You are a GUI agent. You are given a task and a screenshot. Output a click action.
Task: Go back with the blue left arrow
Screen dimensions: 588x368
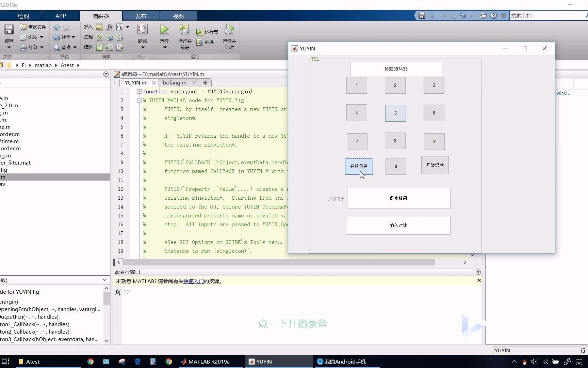point(56,27)
